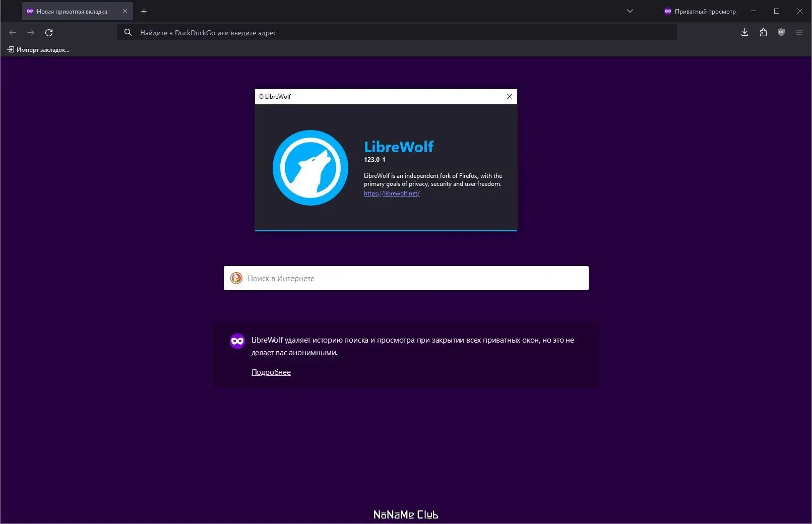The height and width of the screenshot is (524, 812).
Task: Expand the list all tabs dropdown
Action: (630, 11)
